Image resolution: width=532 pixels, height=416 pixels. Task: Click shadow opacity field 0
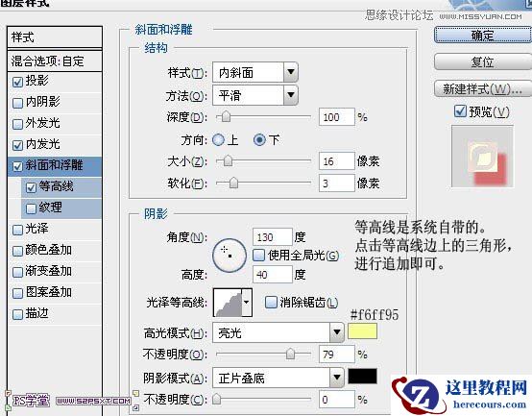click(x=336, y=400)
